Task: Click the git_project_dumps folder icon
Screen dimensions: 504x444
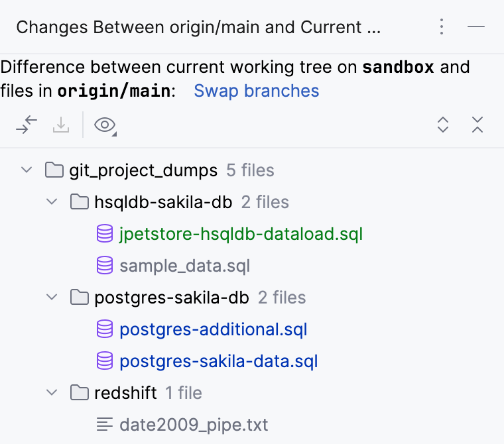Action: [x=54, y=170]
